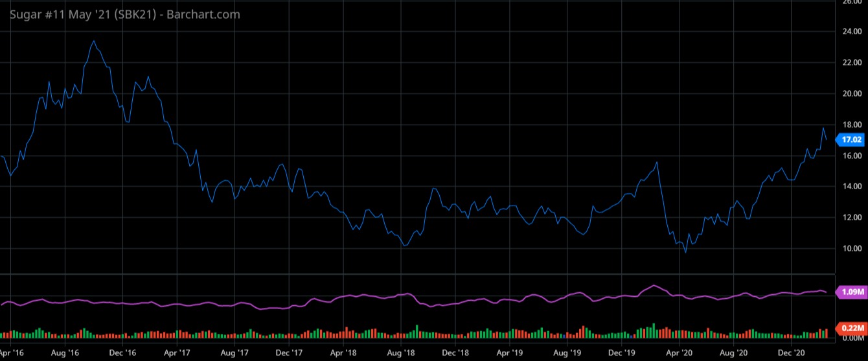Click the highest peak of the blue price line
This screenshot has height=361, width=868.
(x=94, y=41)
